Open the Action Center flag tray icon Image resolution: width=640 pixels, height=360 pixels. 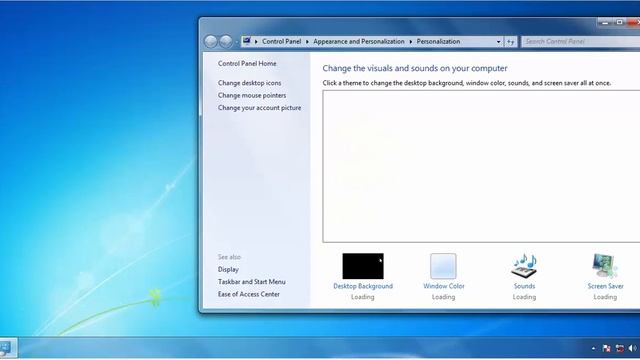pos(607,348)
